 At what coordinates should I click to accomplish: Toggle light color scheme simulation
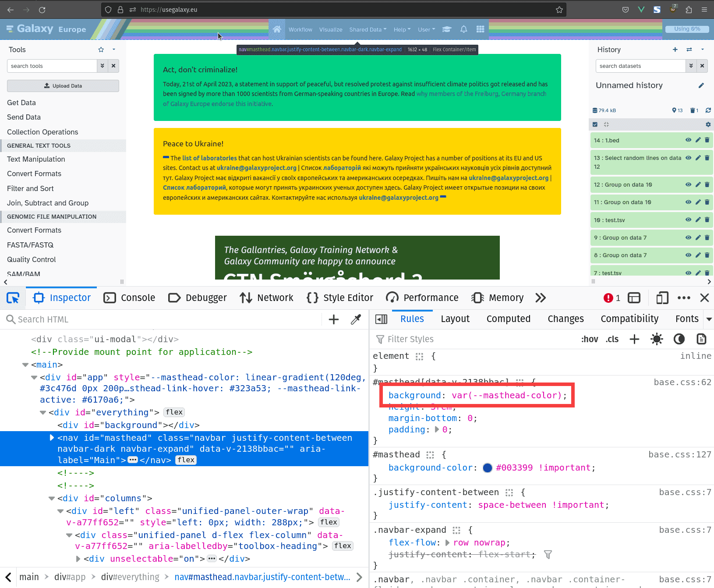657,339
